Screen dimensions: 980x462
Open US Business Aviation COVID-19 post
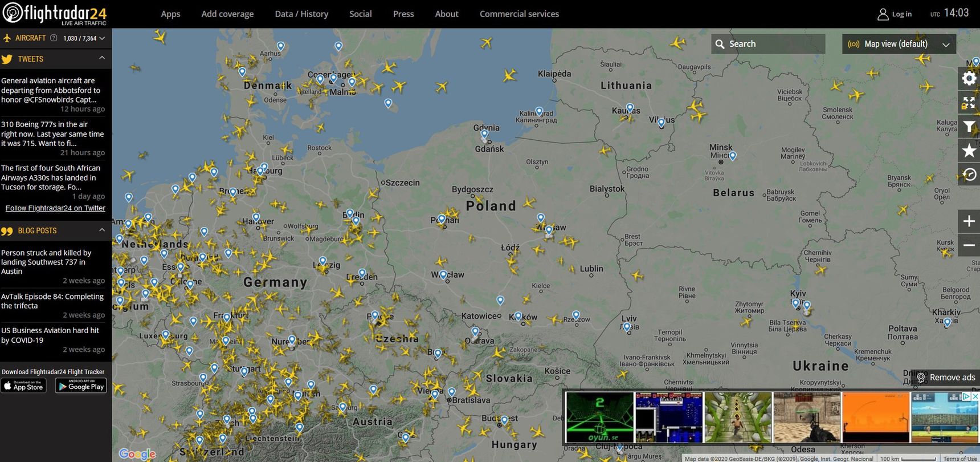coord(53,335)
